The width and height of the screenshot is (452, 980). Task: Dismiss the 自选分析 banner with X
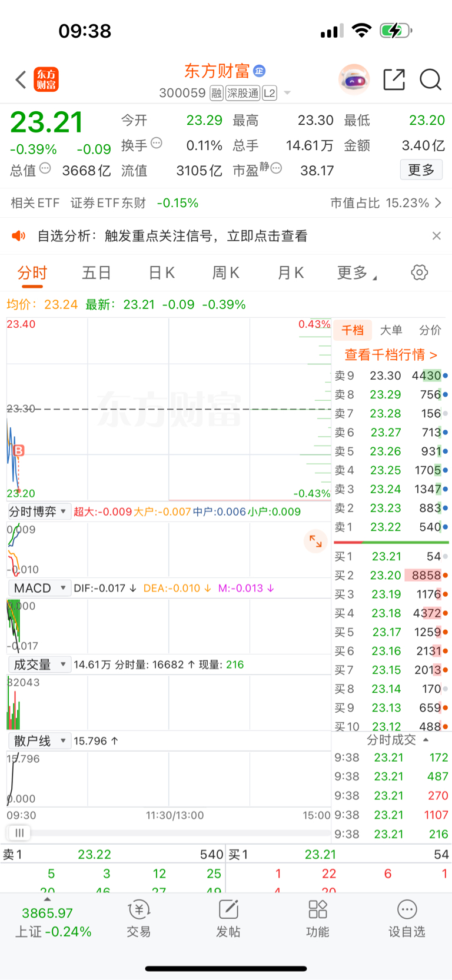click(436, 236)
